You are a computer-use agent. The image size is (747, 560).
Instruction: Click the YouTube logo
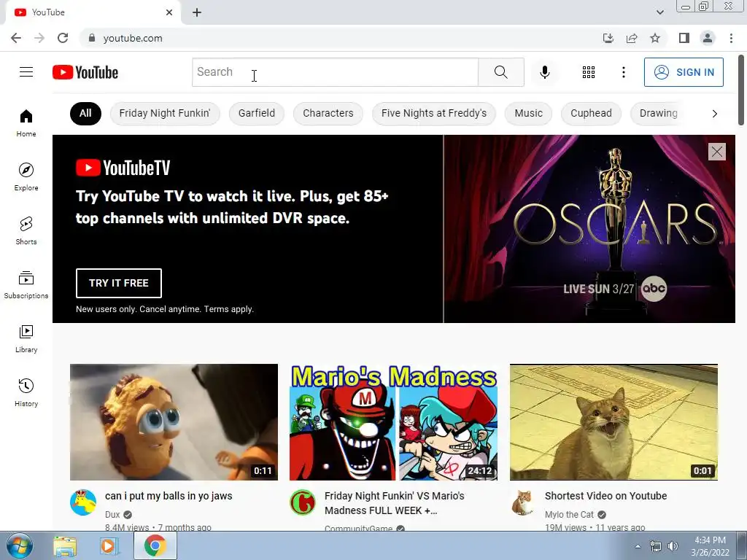(85, 72)
